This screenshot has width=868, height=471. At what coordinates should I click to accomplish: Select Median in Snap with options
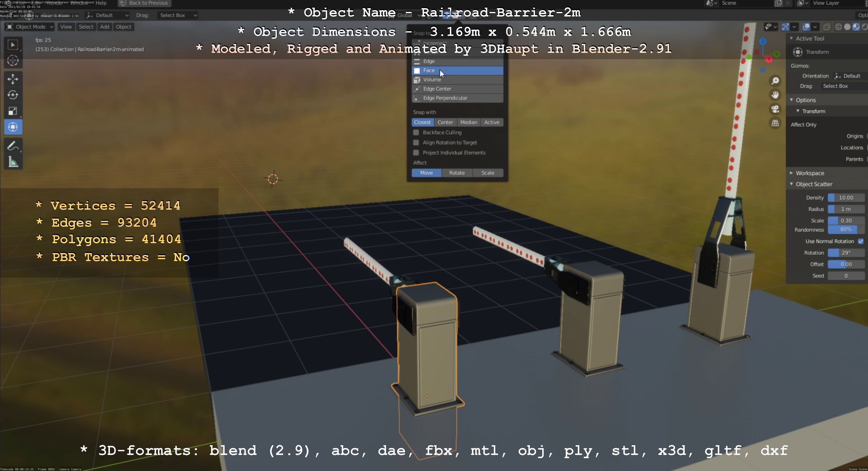pyautogui.click(x=468, y=122)
